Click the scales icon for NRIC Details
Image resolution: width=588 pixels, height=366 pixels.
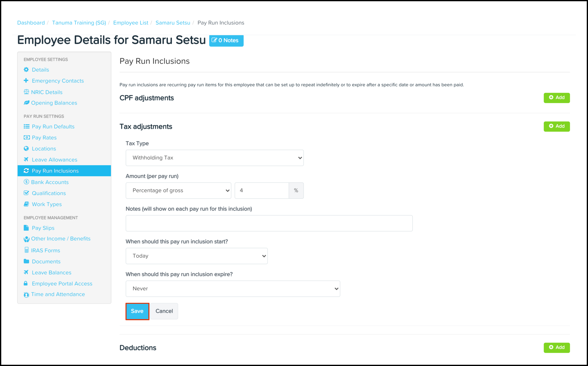pos(26,92)
